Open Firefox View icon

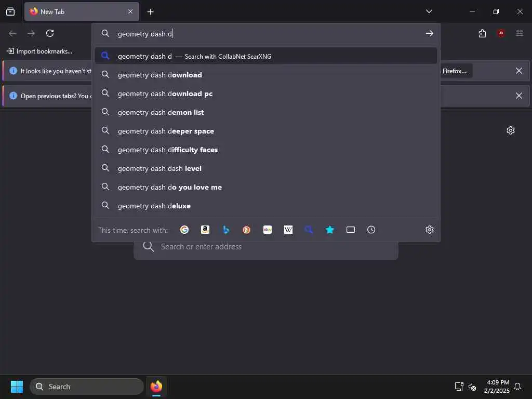point(10,11)
